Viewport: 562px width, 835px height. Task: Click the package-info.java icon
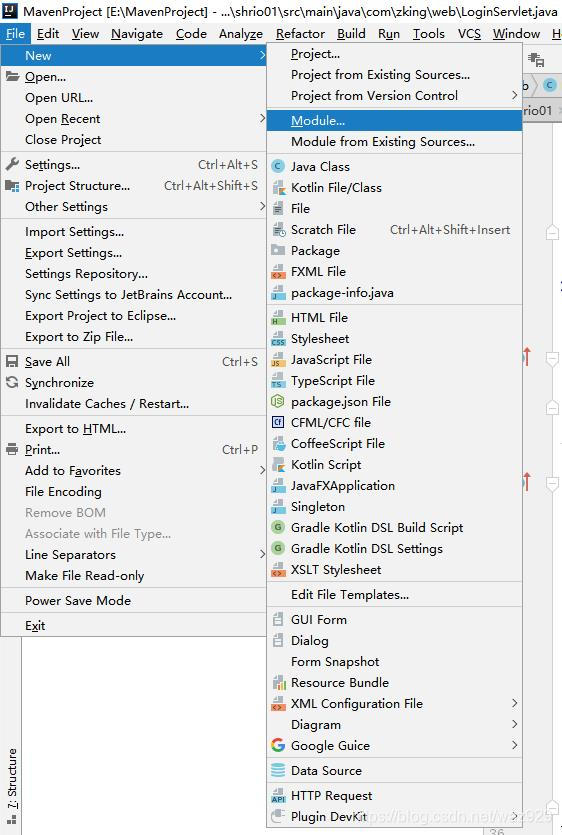278,292
